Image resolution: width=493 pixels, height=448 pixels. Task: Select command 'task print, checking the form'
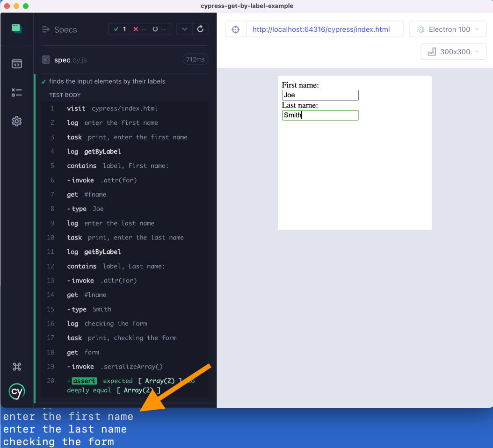[x=124, y=338]
